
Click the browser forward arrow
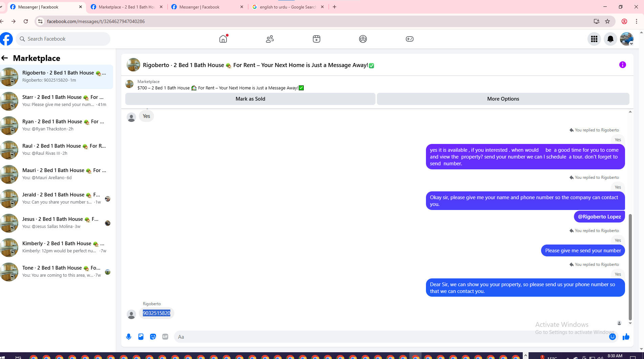tap(14, 21)
